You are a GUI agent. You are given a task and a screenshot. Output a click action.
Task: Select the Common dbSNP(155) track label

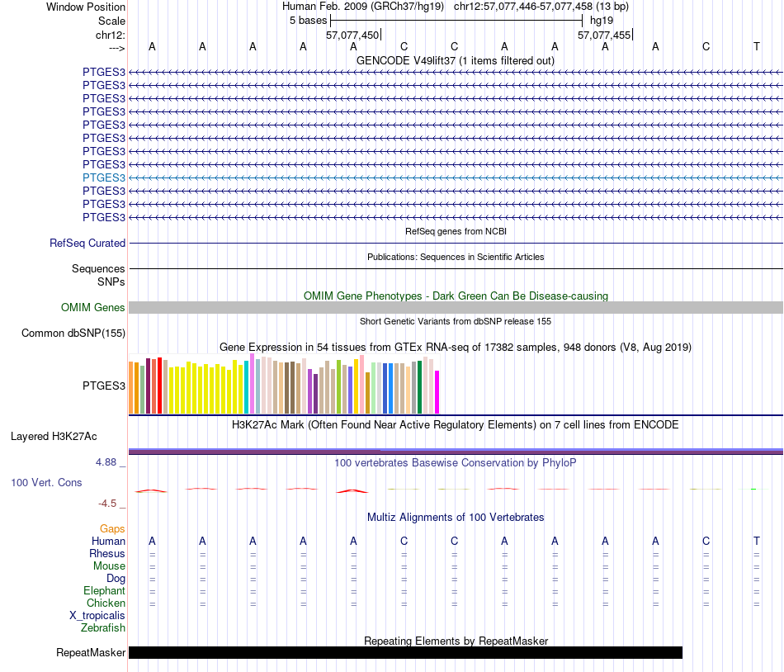(73, 333)
